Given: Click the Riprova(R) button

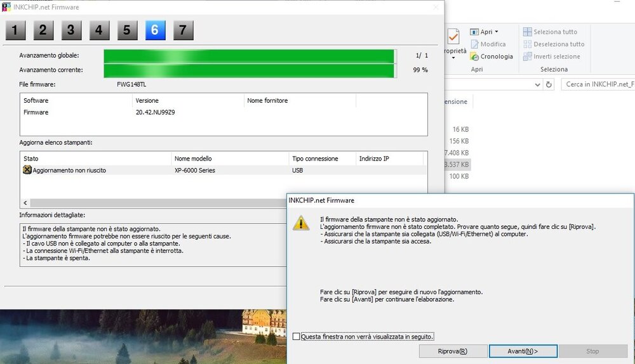Looking at the screenshot, I should coord(453,351).
